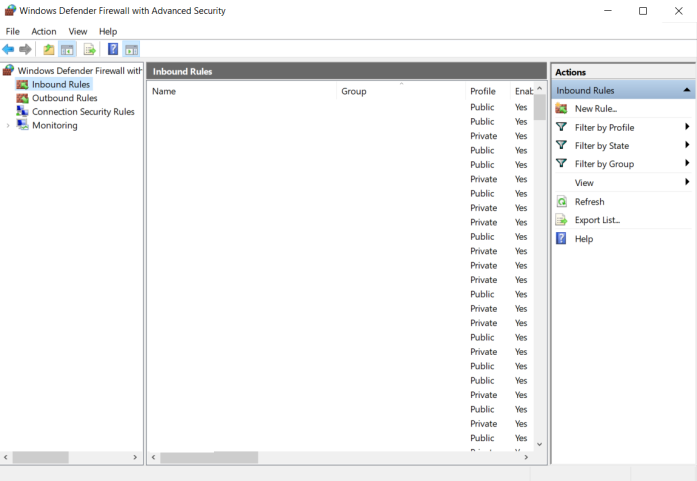Click Export List... in Actions pane
The image size is (697, 481).
pos(597,220)
